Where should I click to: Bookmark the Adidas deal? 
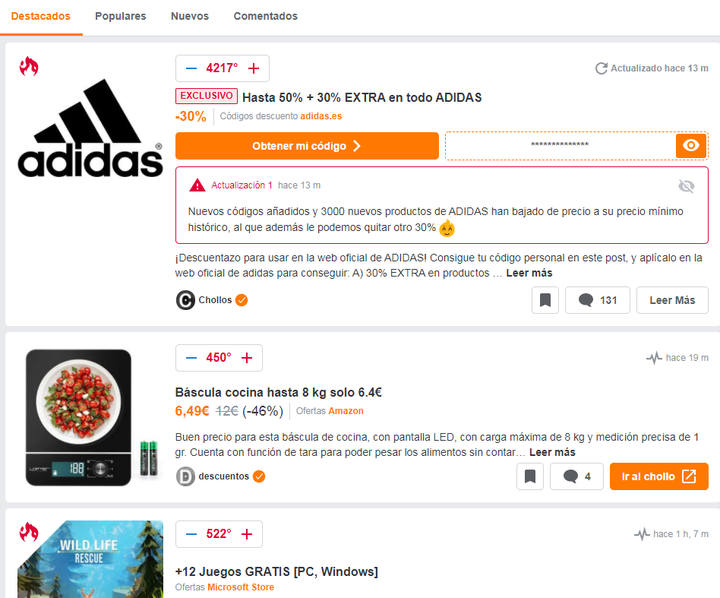click(545, 300)
